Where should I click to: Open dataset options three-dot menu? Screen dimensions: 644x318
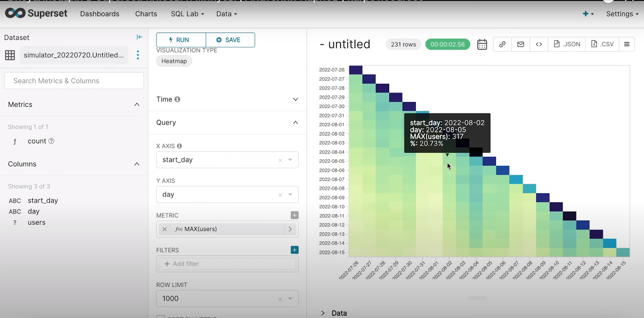(138, 55)
